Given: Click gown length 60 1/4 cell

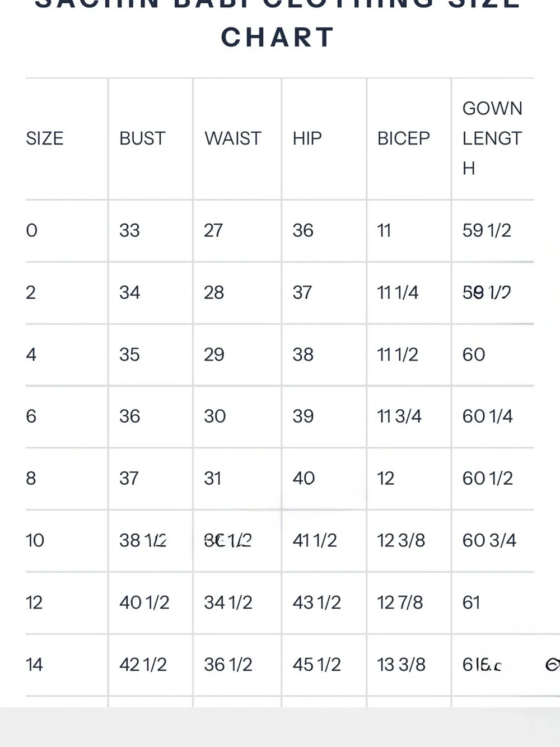Looking at the screenshot, I should tap(487, 416).
